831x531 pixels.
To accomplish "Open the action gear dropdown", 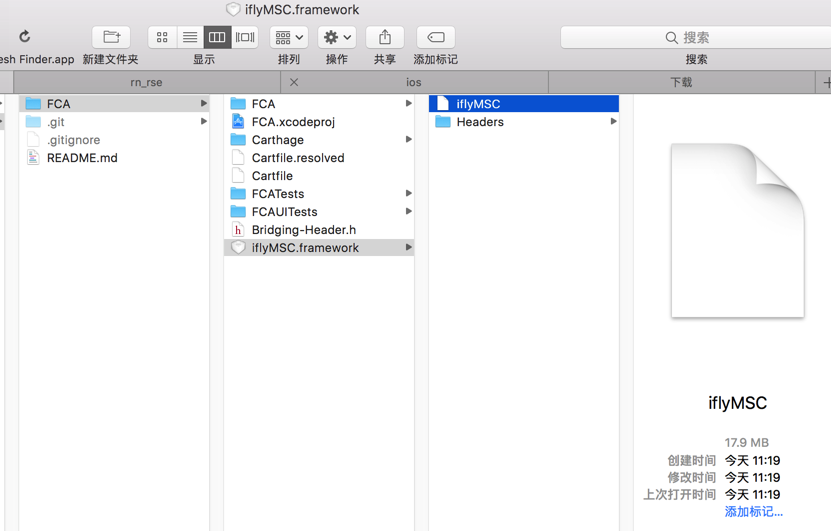I will click(337, 37).
